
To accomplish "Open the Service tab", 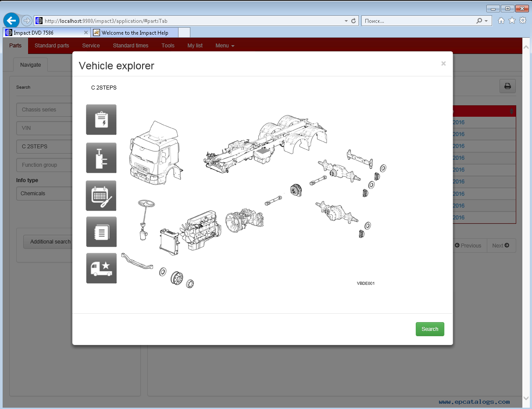I will (91, 46).
